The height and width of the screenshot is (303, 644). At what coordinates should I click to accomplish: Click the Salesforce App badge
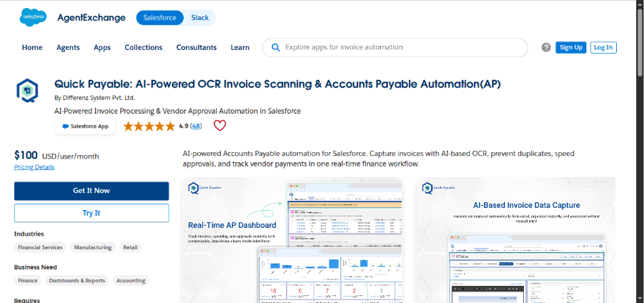86,126
